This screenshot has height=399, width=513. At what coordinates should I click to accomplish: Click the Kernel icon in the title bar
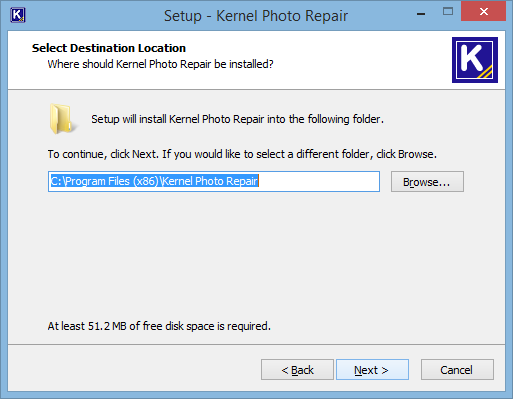[17, 15]
